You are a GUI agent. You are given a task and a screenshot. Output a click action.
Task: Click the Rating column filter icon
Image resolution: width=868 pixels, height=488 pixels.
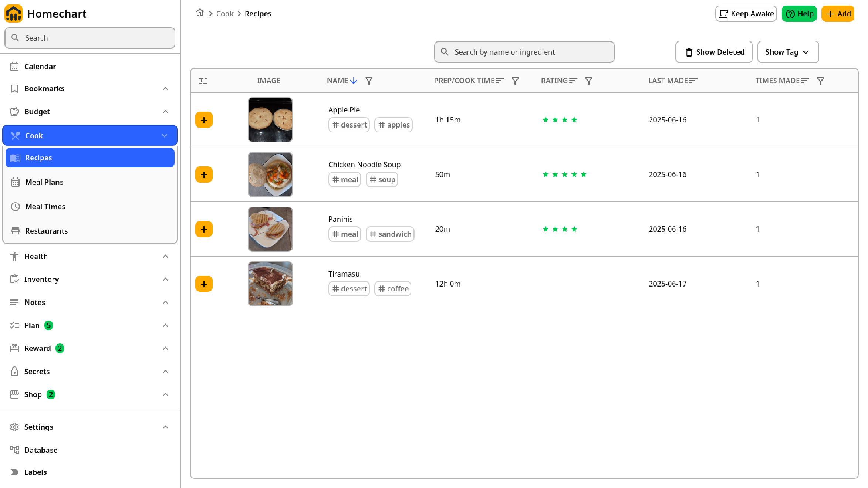point(589,81)
